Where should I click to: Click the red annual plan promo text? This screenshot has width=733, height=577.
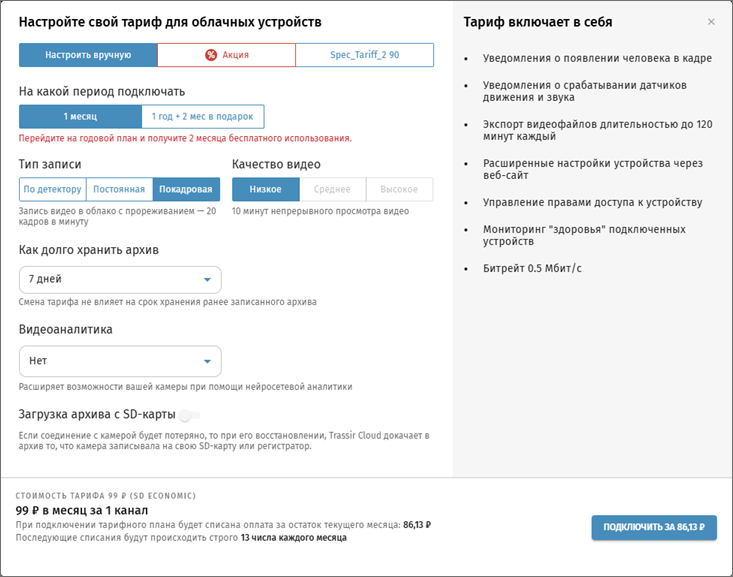pos(185,138)
